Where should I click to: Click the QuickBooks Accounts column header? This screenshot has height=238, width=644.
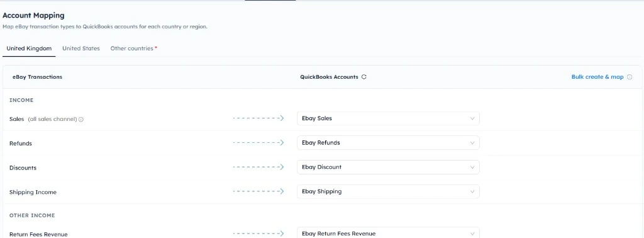[329, 77]
